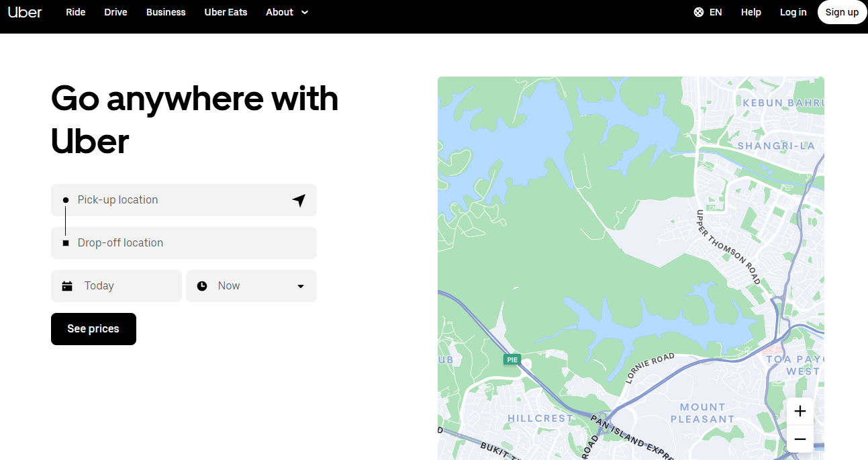This screenshot has height=460, width=868.
Task: Open the Now time selection dropdown
Action: pos(251,285)
